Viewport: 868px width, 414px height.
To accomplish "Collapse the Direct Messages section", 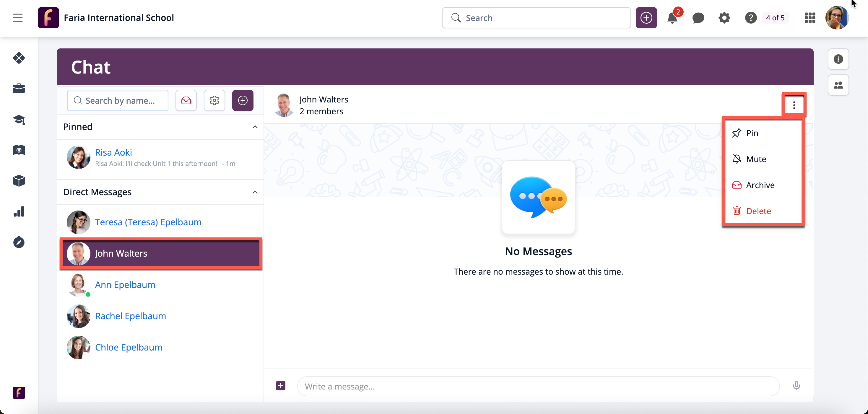I will coord(255,192).
